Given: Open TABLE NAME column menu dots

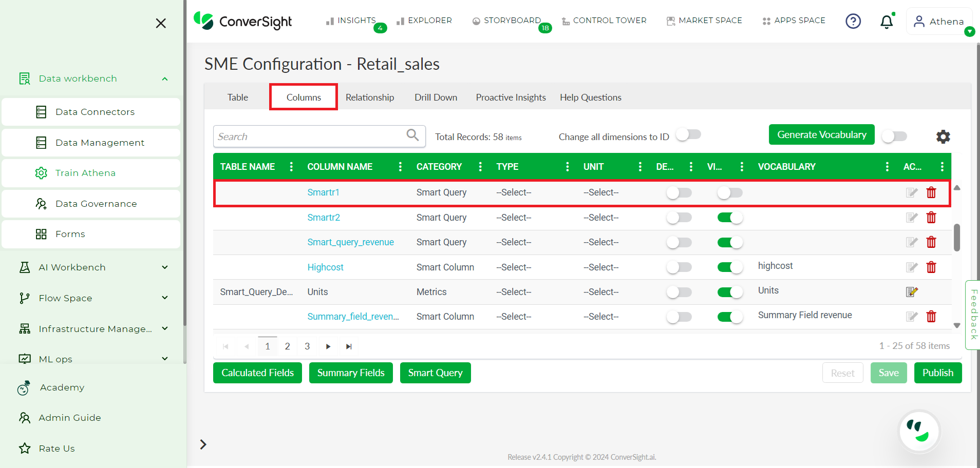Looking at the screenshot, I should (x=291, y=166).
